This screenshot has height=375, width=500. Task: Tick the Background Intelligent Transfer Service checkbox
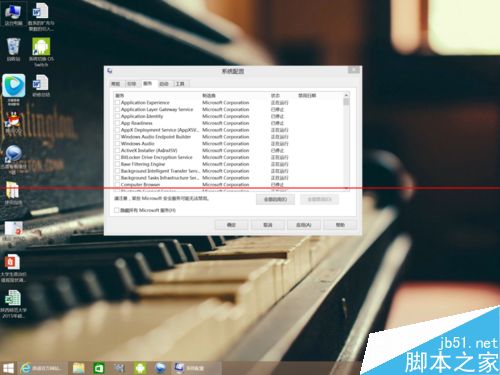click(x=117, y=171)
